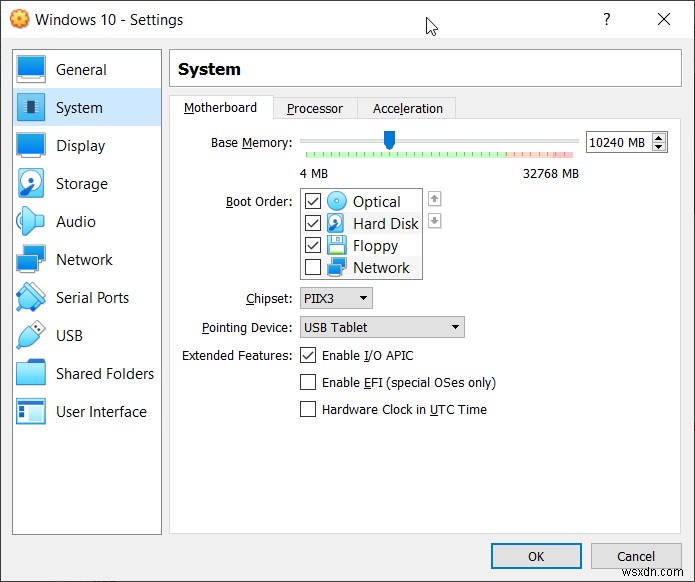
Task: Click the Hard Disk icon in boot order
Action: 336,223
